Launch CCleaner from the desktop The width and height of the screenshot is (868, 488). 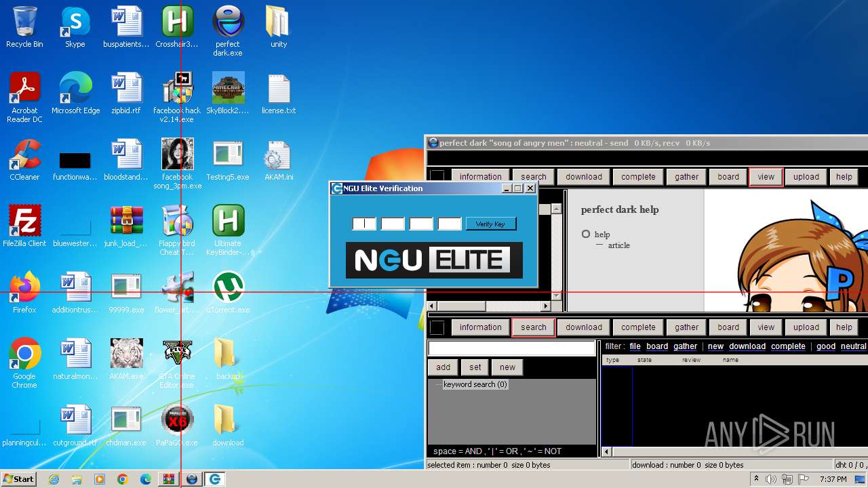click(x=24, y=161)
